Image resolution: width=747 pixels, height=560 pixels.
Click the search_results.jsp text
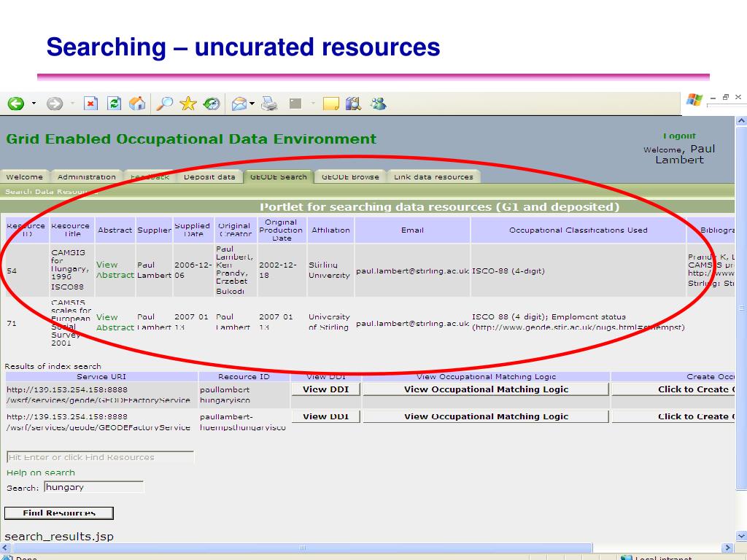[x=59, y=537]
